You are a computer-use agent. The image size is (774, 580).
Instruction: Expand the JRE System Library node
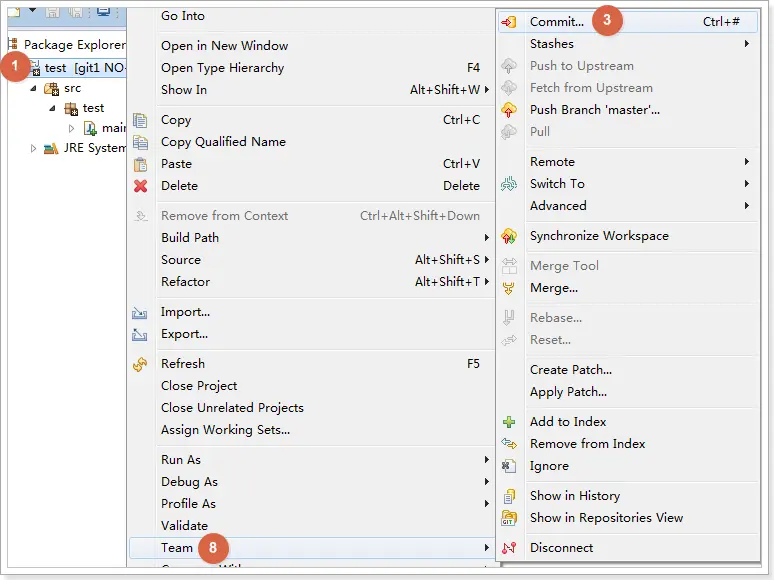click(x=33, y=148)
